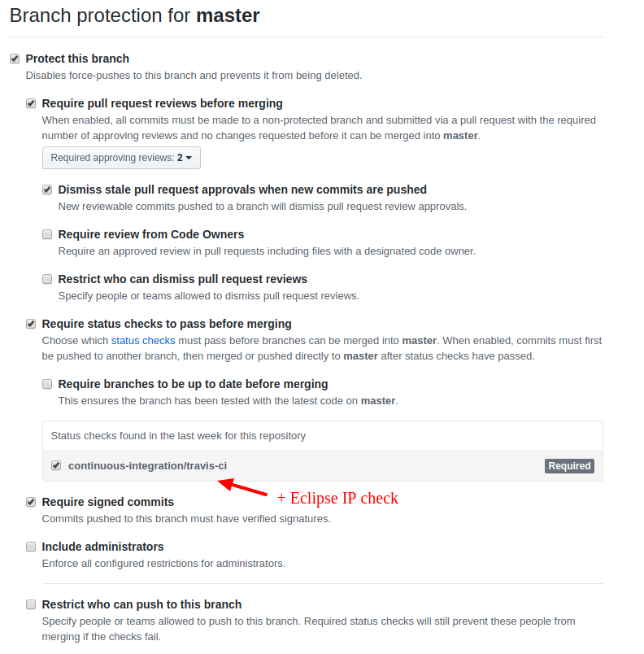Image resolution: width=644 pixels, height=654 pixels.
Task: Toggle Require pull request reviews before merging
Action: (31, 103)
